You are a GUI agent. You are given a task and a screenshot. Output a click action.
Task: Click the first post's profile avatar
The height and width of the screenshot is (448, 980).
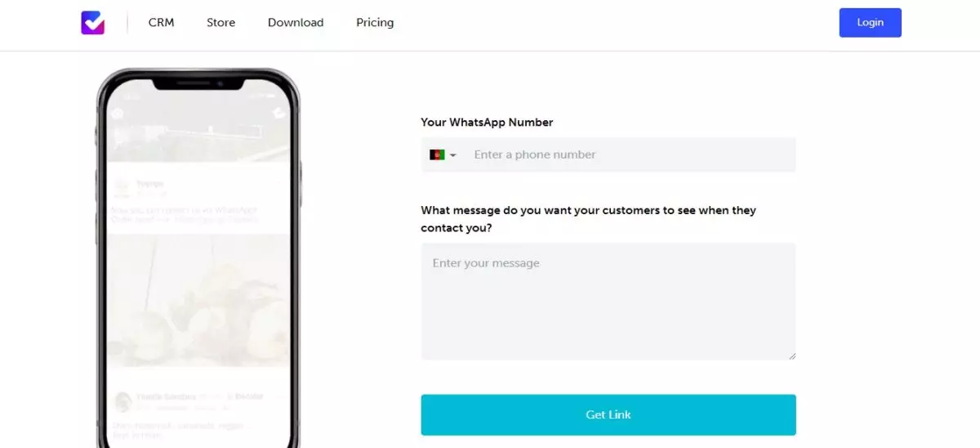click(x=121, y=187)
